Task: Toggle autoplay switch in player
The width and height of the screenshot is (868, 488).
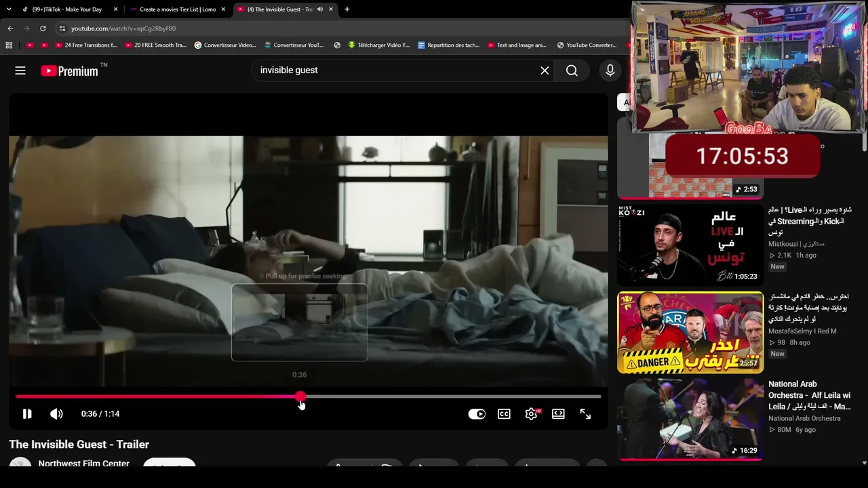Action: pyautogui.click(x=477, y=414)
